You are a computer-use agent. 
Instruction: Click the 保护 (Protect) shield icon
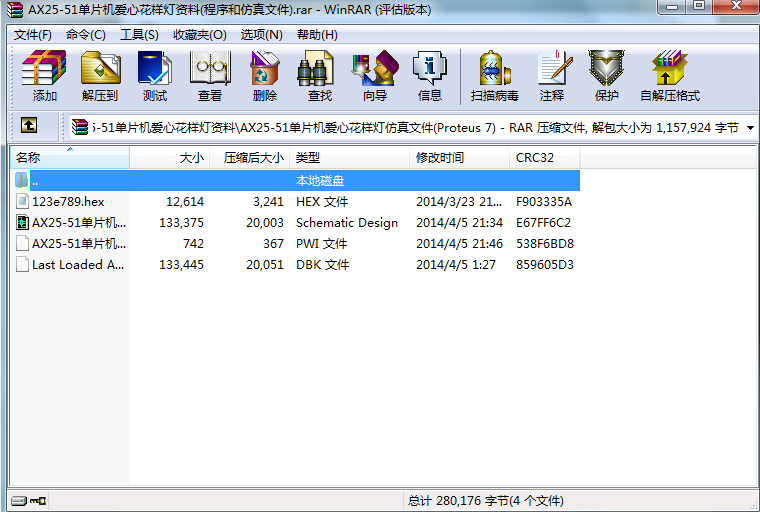click(x=606, y=68)
